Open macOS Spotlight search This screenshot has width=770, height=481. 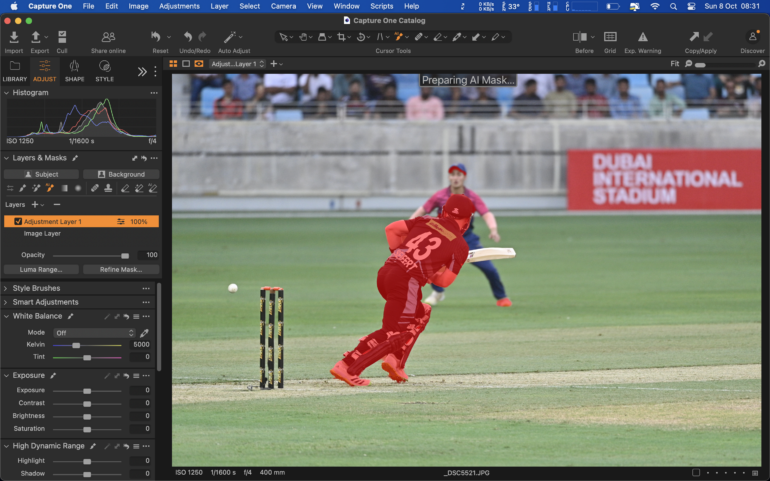pyautogui.click(x=673, y=6)
